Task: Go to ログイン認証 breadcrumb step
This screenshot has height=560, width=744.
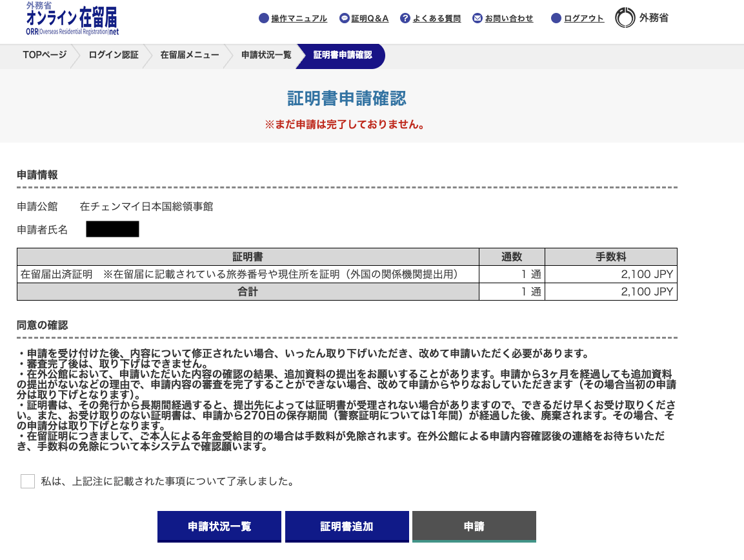Action: 114,55
